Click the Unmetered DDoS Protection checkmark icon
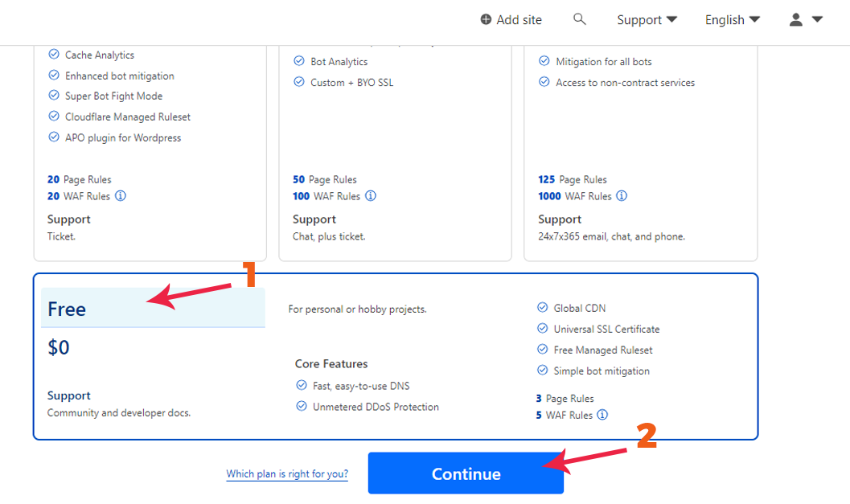 pos(301,407)
